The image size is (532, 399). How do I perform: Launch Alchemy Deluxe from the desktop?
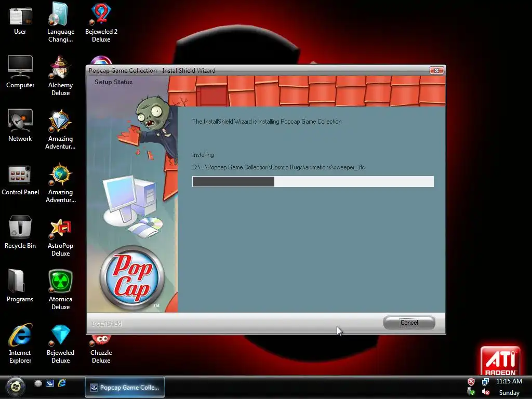coord(60,75)
